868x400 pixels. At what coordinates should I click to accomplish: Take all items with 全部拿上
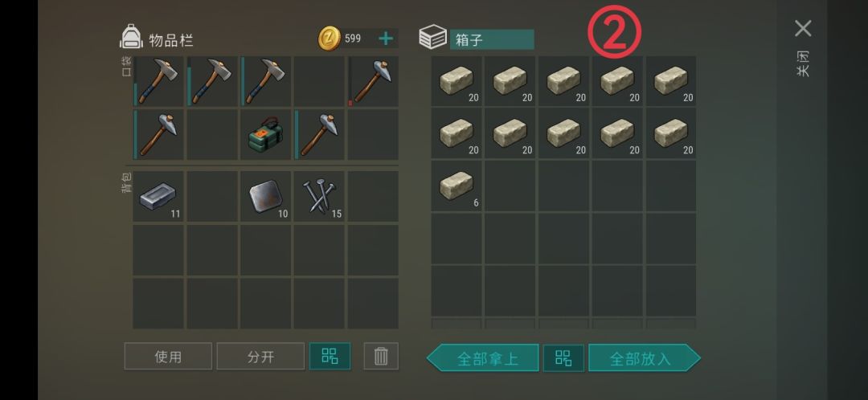pos(483,358)
